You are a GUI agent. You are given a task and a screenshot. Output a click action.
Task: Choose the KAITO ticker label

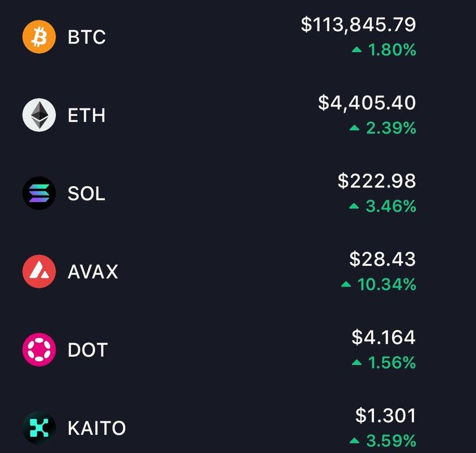97,428
